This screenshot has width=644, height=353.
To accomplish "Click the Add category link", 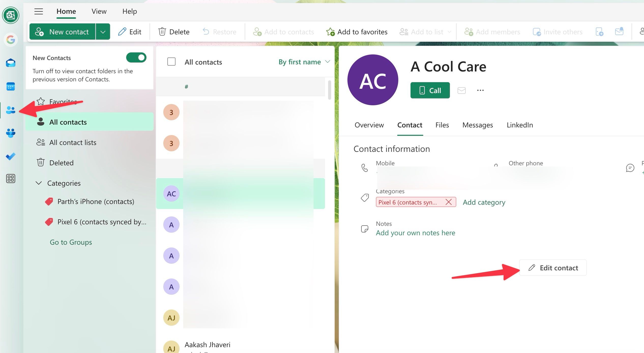I will pyautogui.click(x=484, y=202).
